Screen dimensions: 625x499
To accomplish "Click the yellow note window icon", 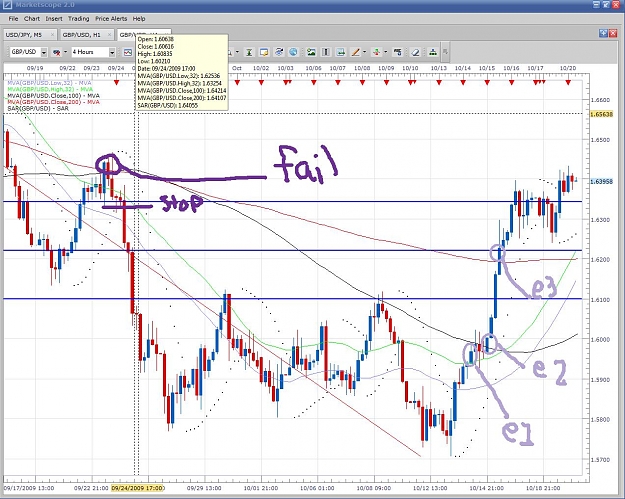I will [x=264, y=52].
